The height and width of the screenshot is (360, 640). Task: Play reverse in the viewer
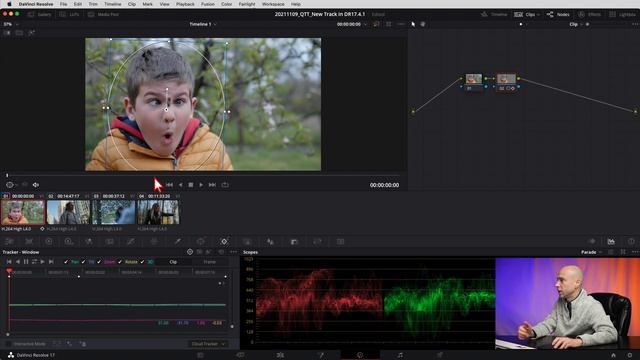180,185
